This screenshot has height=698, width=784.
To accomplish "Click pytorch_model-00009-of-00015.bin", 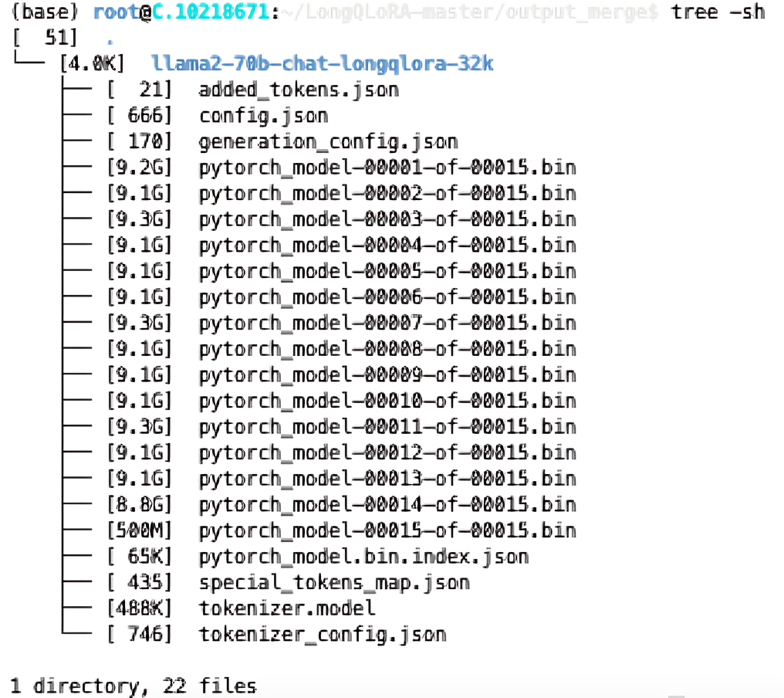I will point(387,375).
